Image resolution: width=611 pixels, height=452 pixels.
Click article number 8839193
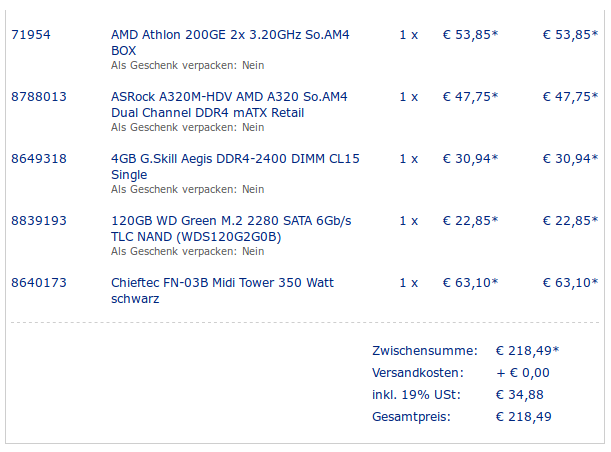[x=39, y=221]
